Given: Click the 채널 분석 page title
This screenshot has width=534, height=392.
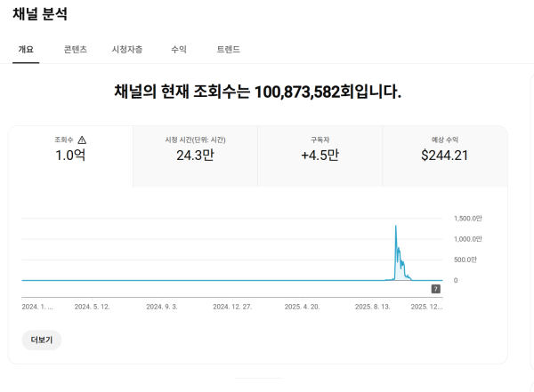Looking at the screenshot, I should click(x=40, y=15).
